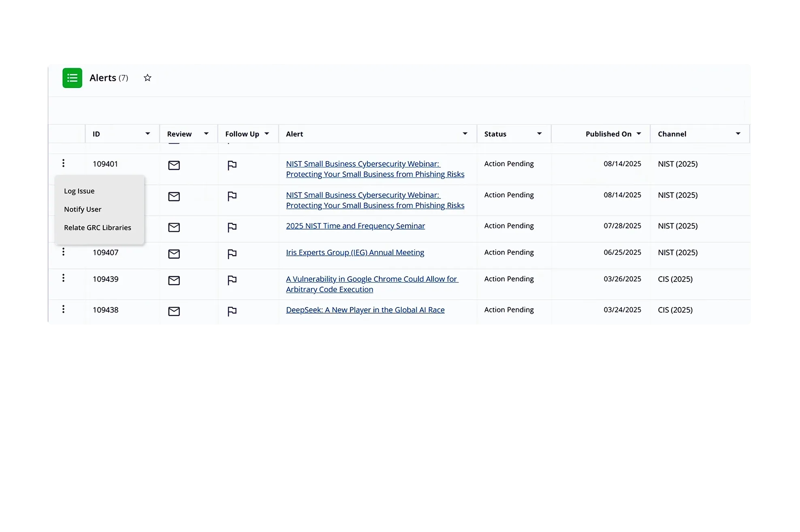This screenshot has height=532, width=800.
Task: Open three-dot menu for alert 109439
Action: coord(63,278)
